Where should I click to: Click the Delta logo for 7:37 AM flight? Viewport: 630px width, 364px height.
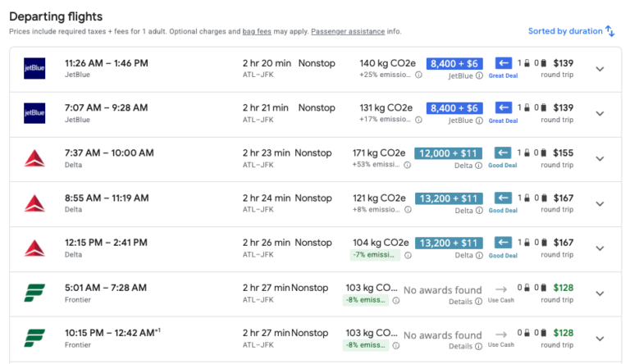[34, 158]
